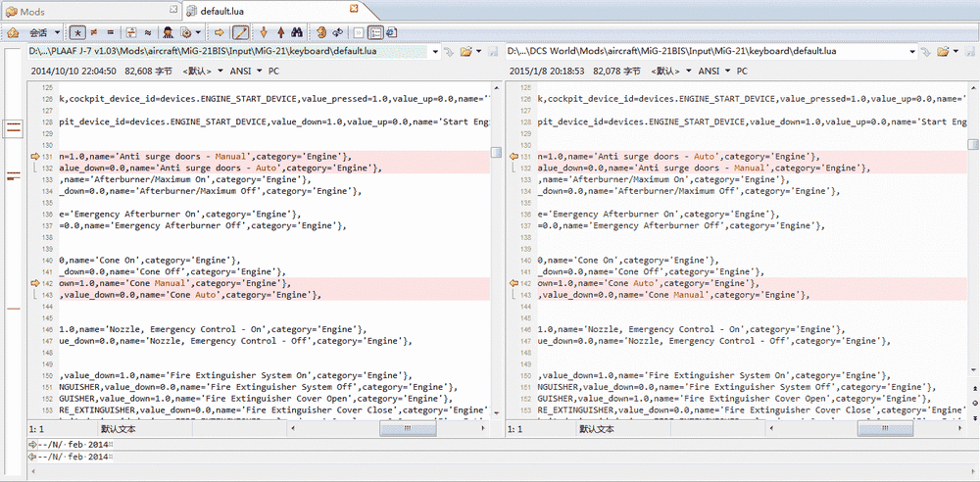Expand left open-folder dropdown arrow
This screenshot has height=482, width=980.
[x=479, y=51]
